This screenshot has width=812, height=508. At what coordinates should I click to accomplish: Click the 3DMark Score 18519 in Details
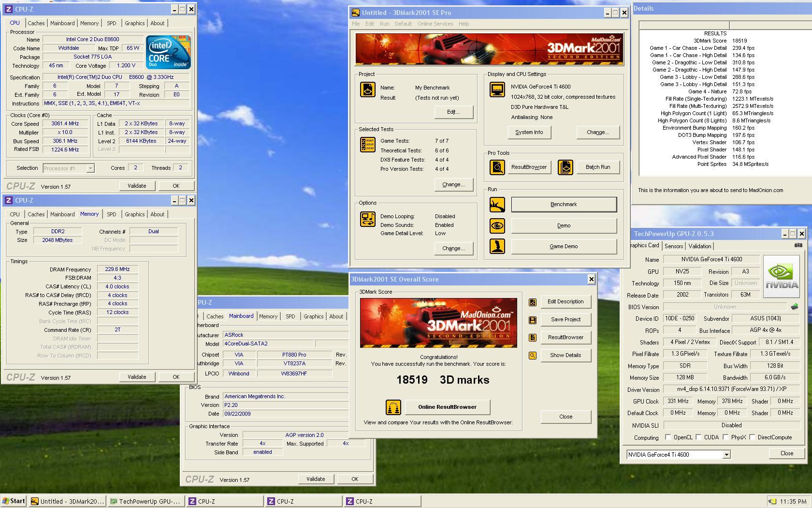click(739, 41)
